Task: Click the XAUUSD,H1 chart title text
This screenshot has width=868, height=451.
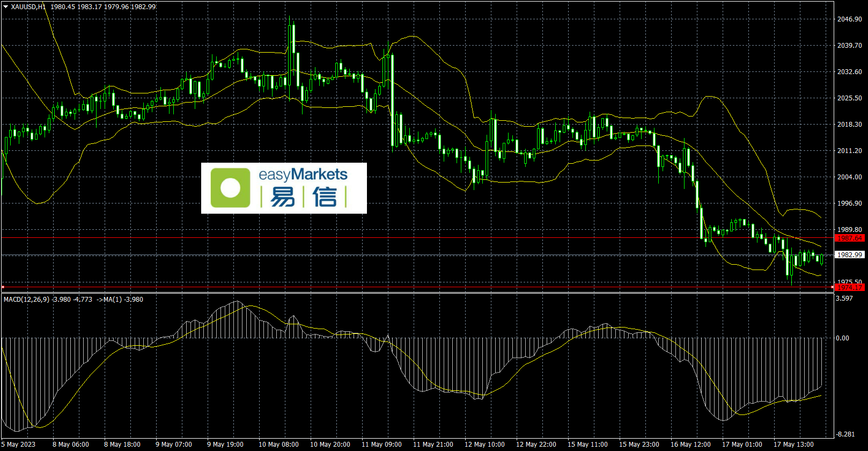Action: (x=28, y=7)
